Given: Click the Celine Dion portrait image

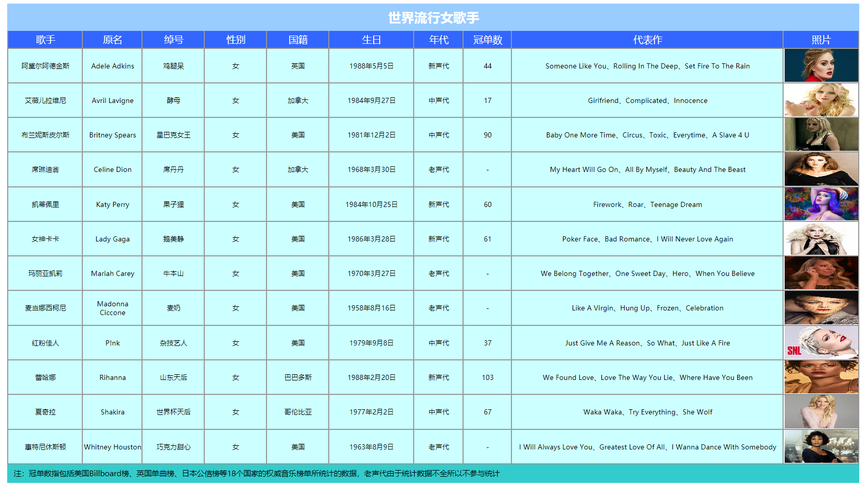Looking at the screenshot, I should pyautogui.click(x=821, y=169).
